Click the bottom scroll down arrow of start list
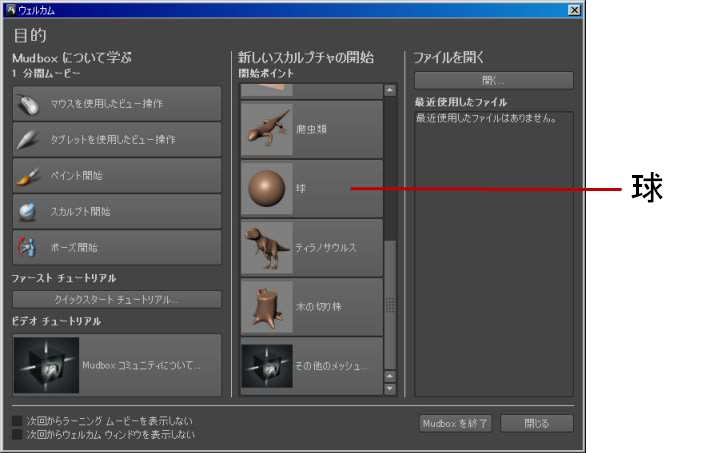The image size is (720, 453). click(390, 389)
